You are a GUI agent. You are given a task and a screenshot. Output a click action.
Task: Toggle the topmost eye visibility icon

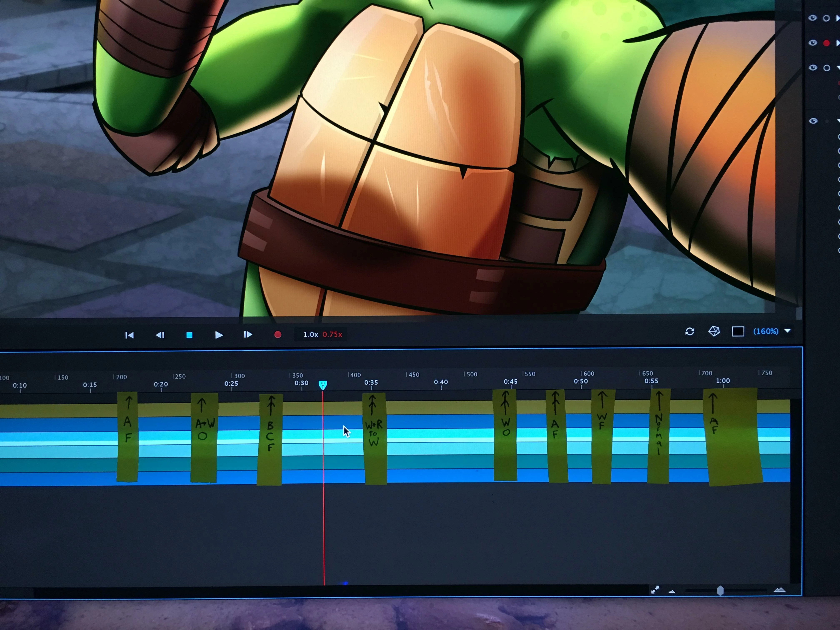click(812, 18)
